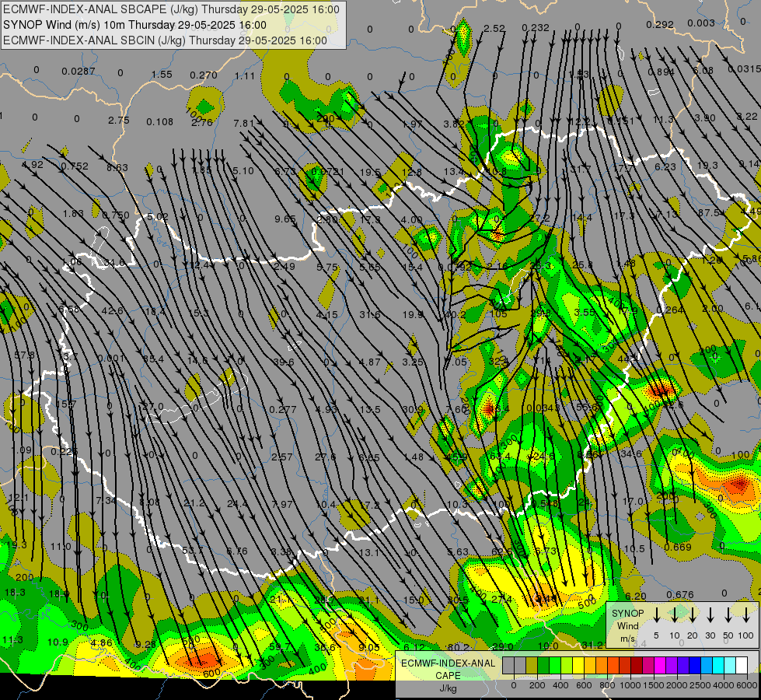Click the map value 0.0287
761x700 pixels.
click(x=79, y=72)
